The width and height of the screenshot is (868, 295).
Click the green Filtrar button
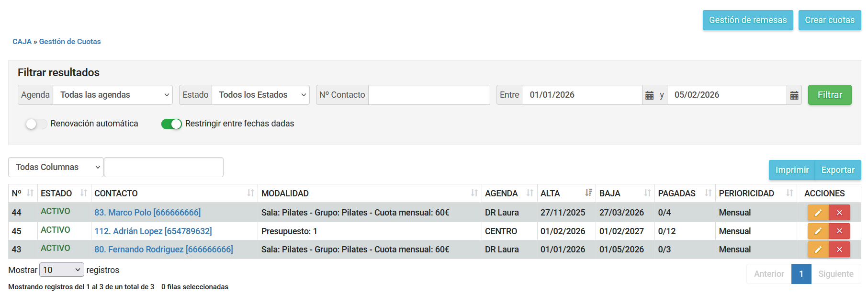point(829,95)
